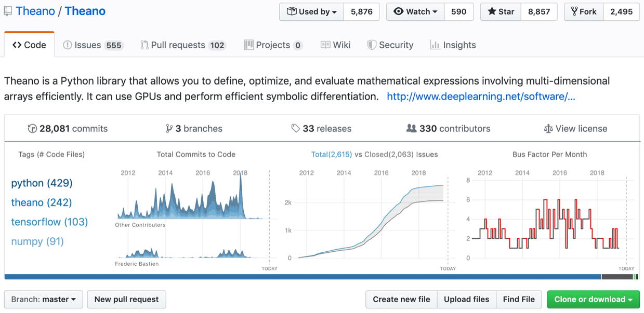Click the Tags (# Code Files) heading

[51, 154]
